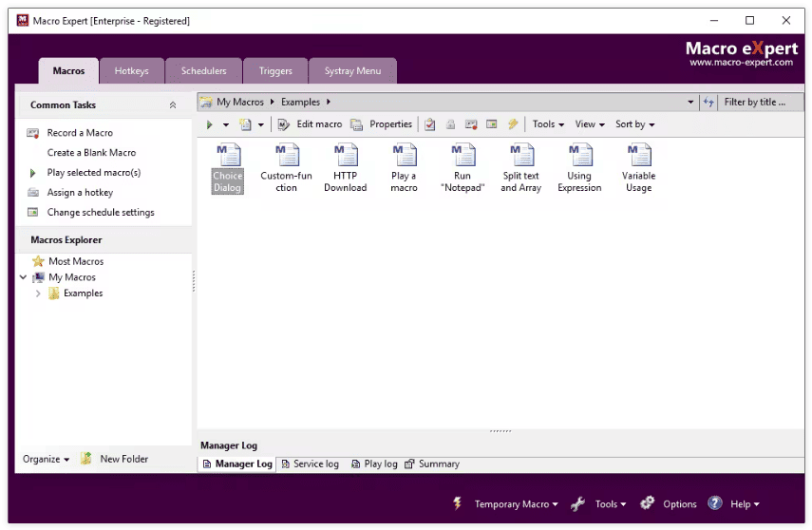Click the blue question mark Help icon
The width and height of the screenshot is (812, 530).
(714, 503)
